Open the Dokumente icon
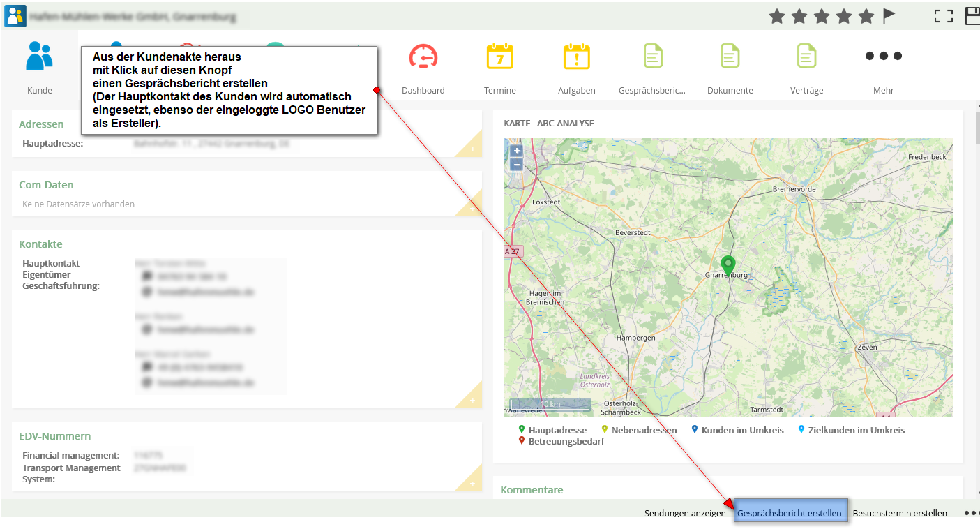The width and height of the screenshot is (980, 529). point(730,57)
